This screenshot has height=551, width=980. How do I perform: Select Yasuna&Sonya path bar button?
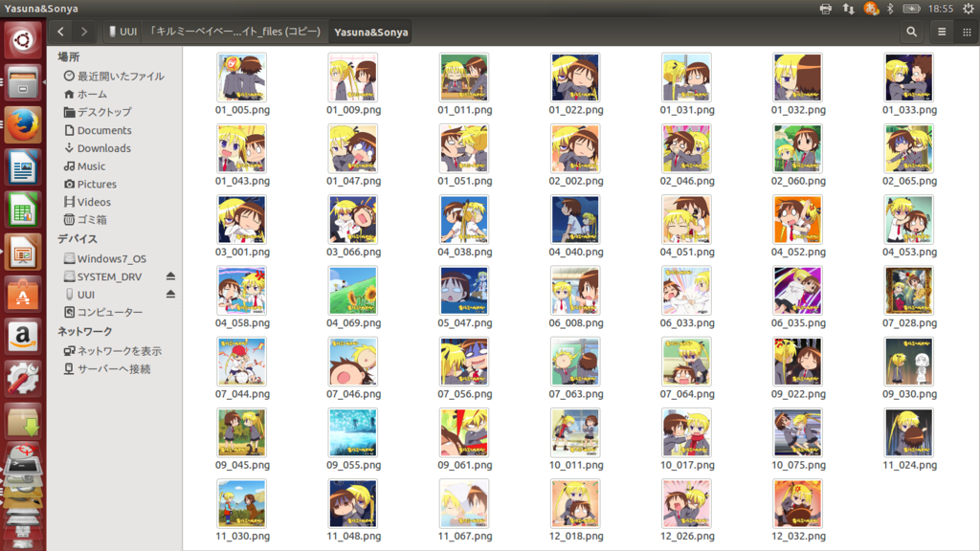370,32
